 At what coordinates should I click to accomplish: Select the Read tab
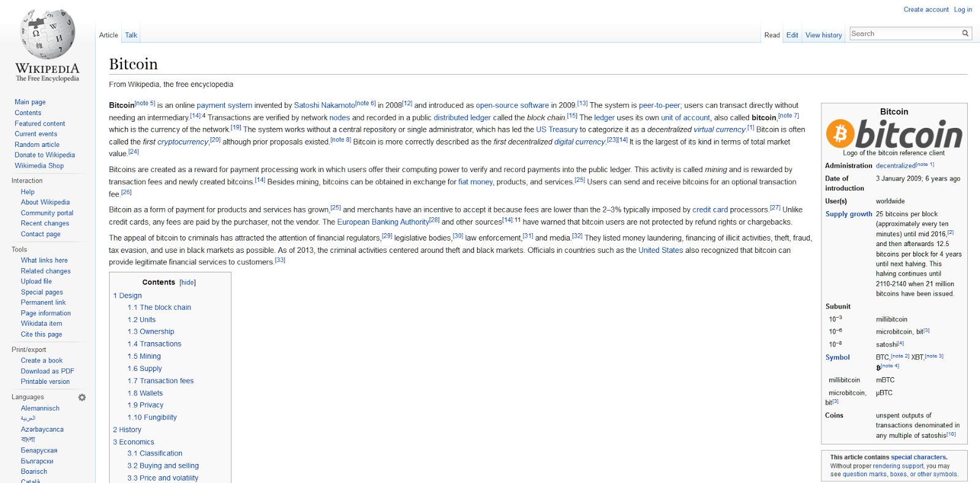coord(772,36)
